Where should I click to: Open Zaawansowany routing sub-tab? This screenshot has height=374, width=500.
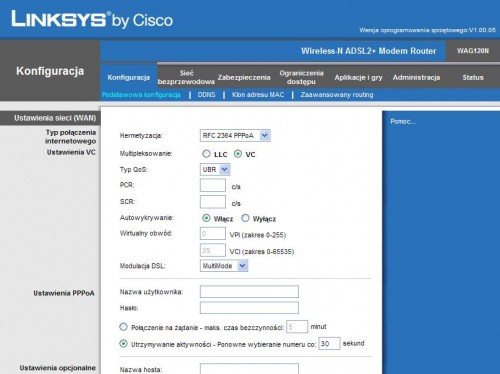(337, 95)
